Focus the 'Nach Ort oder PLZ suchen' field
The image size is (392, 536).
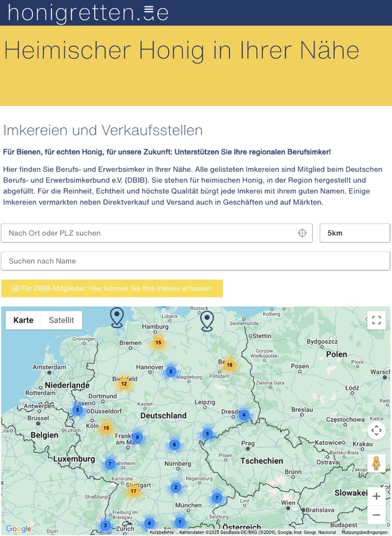157,233
